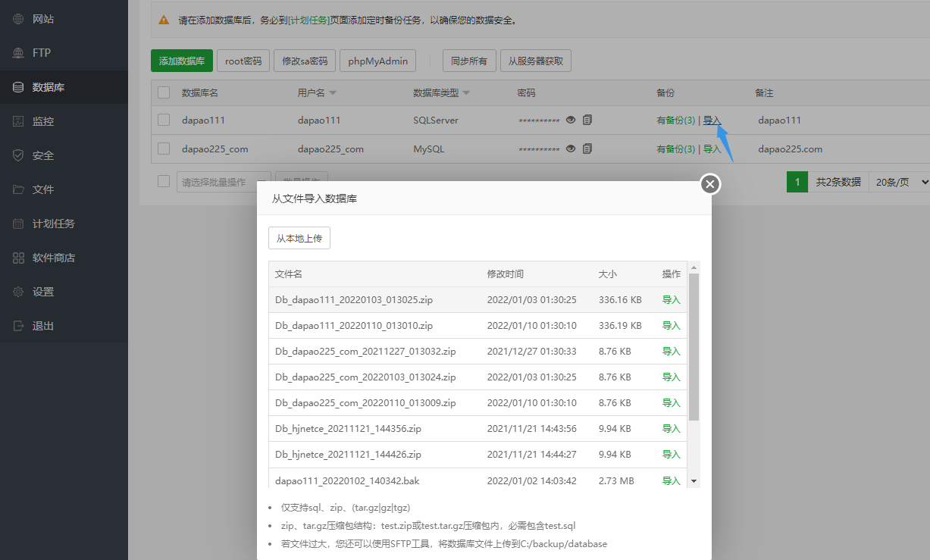This screenshot has height=560, width=930.
Task: Click the shield icon beside 安全
Action: (19, 155)
